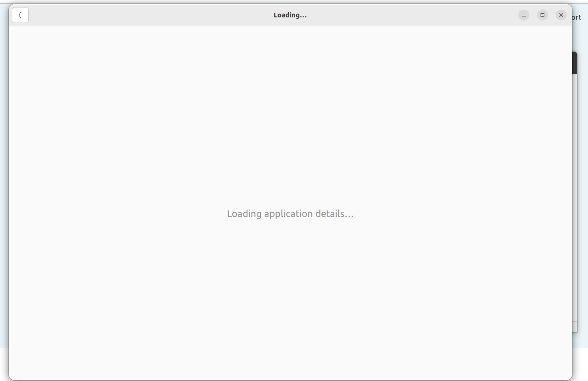Click the "Loading..." window title
Image resolution: width=588 pixels, height=381 pixels.
[x=290, y=15]
